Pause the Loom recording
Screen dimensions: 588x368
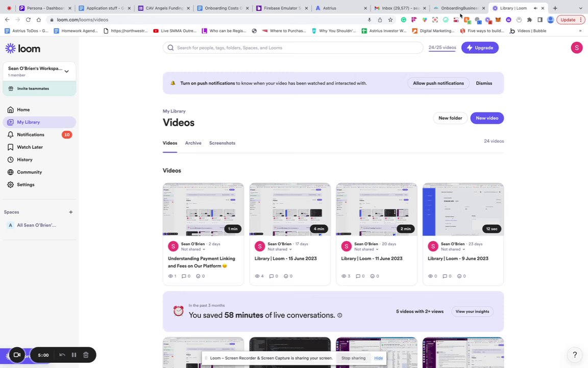click(74, 355)
